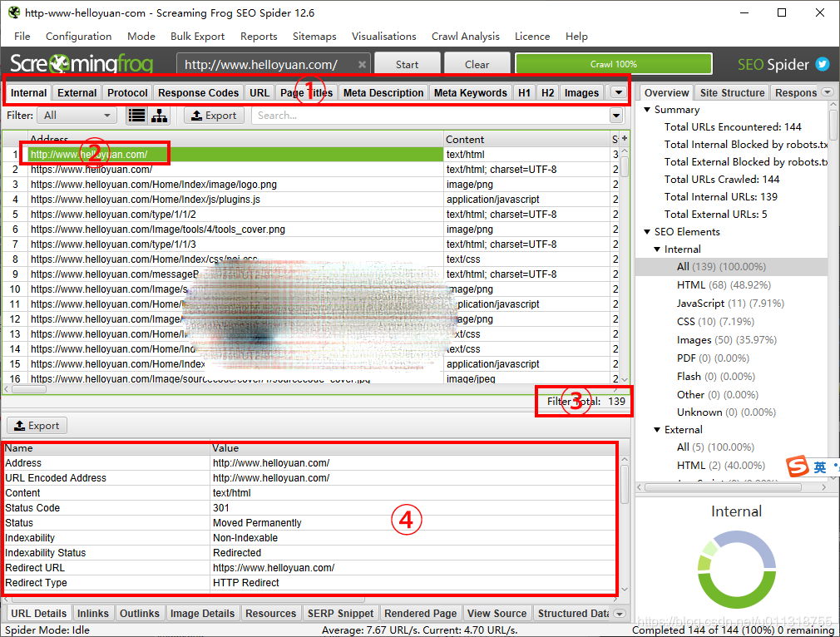
Task: Open the Filter All dropdown
Action: pyautogui.click(x=77, y=116)
